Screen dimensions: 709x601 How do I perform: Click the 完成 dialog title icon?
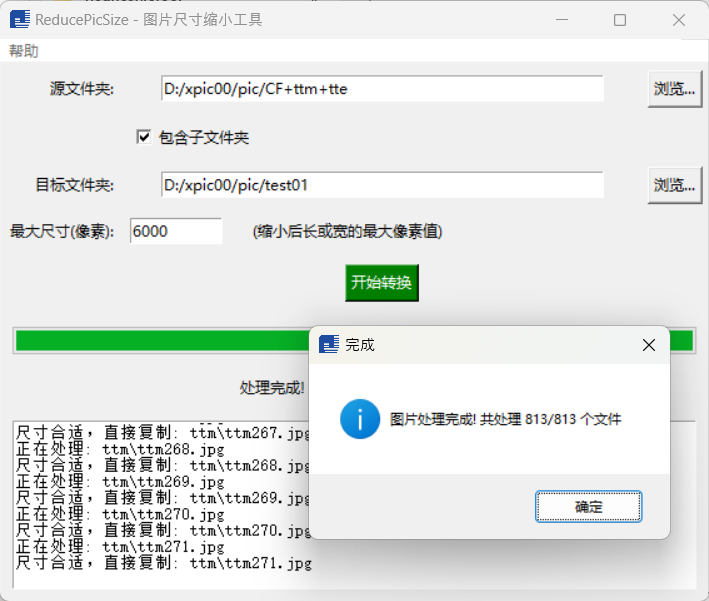(329, 345)
